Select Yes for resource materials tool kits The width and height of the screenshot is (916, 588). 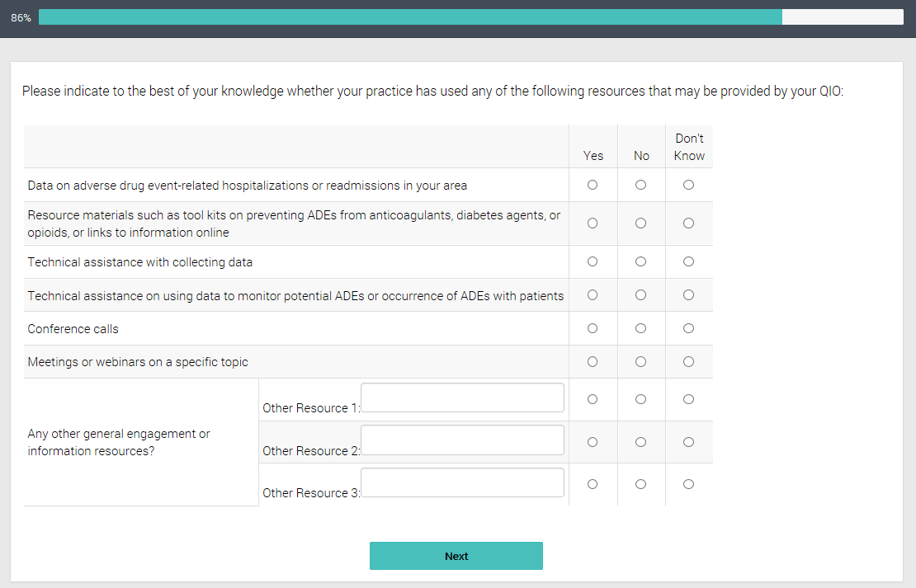click(x=593, y=223)
